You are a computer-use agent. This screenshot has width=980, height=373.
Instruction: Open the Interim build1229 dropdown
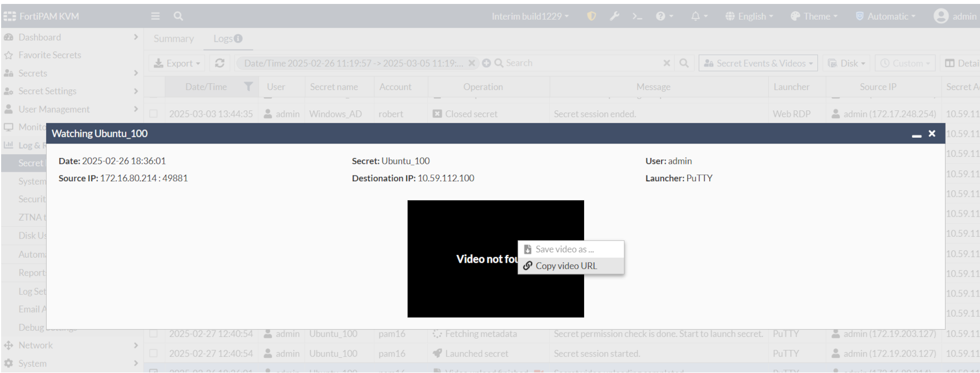tap(530, 16)
